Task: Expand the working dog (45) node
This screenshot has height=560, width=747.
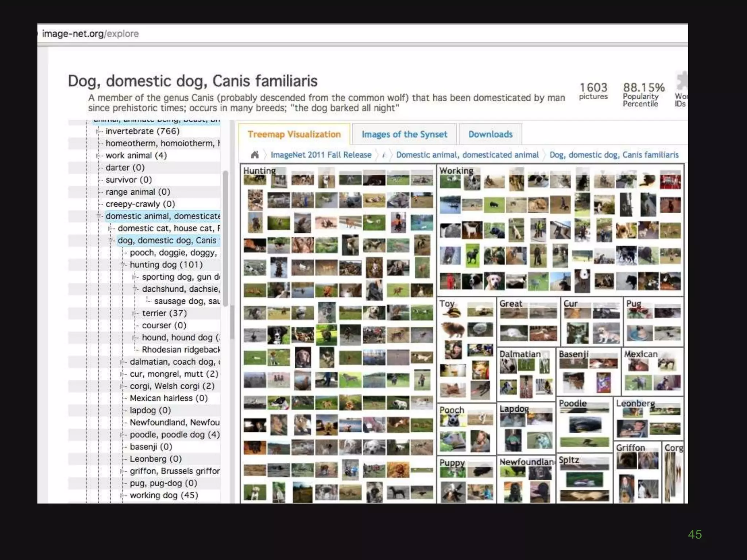Action: [x=123, y=495]
